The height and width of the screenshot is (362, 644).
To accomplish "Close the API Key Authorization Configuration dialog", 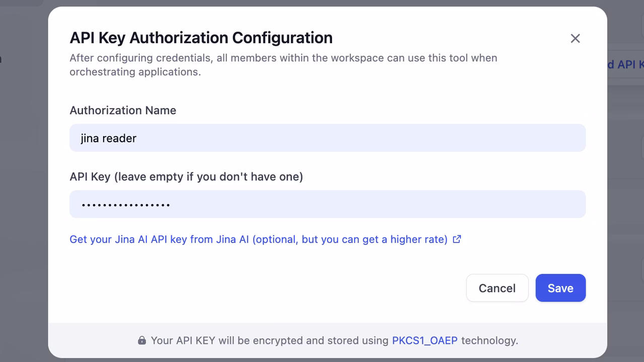I will pos(575,38).
